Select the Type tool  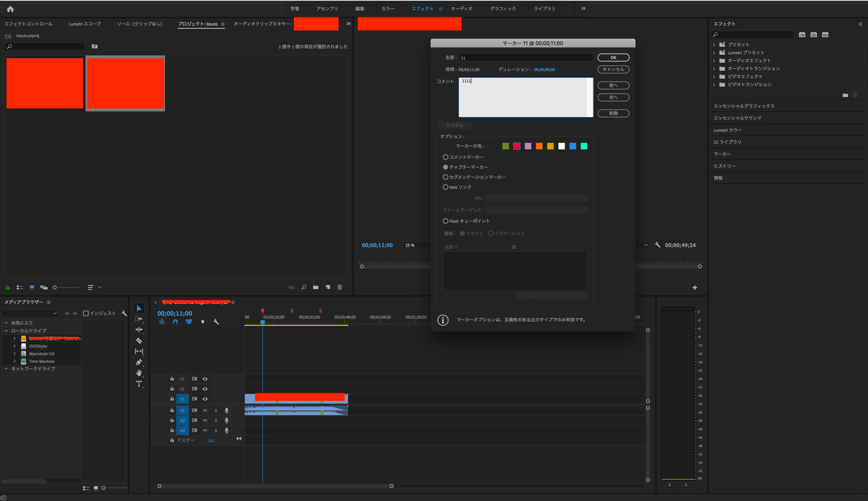[139, 383]
